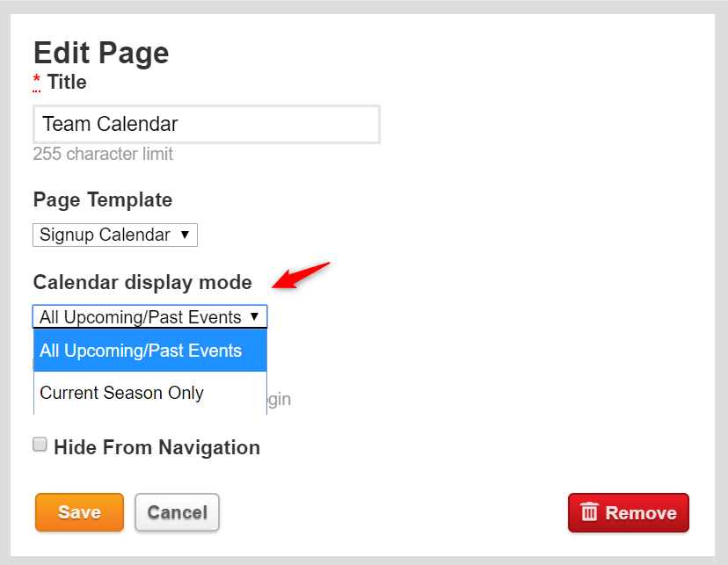Select the highlighted All Upcoming/Past Events option
728x565 pixels.
click(141, 351)
